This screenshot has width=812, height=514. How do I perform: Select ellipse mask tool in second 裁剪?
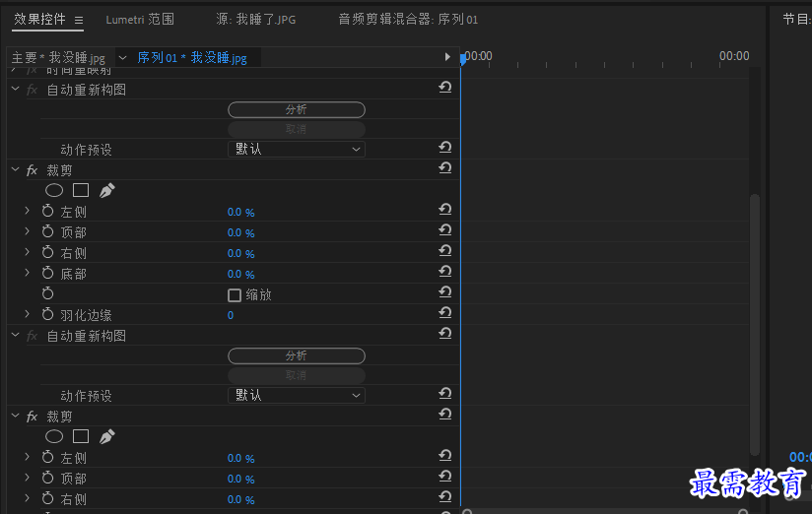coord(54,437)
